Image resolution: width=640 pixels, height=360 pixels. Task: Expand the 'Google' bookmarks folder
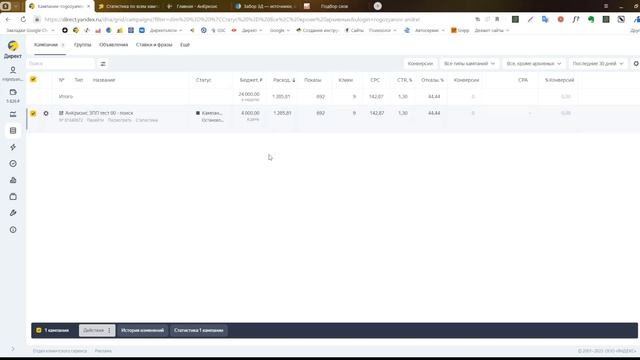click(x=280, y=30)
